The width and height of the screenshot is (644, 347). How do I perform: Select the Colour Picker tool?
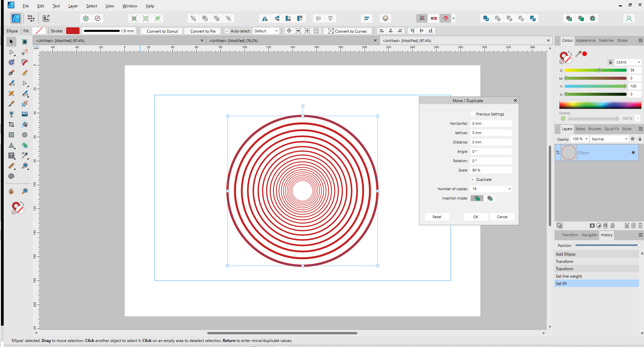pyautogui.click(x=25, y=155)
